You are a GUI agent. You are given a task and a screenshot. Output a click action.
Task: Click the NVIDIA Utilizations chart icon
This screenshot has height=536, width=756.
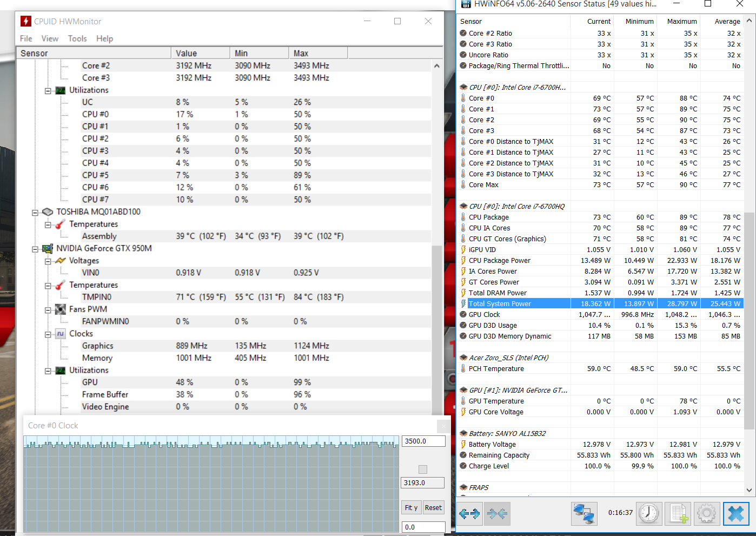coord(61,370)
